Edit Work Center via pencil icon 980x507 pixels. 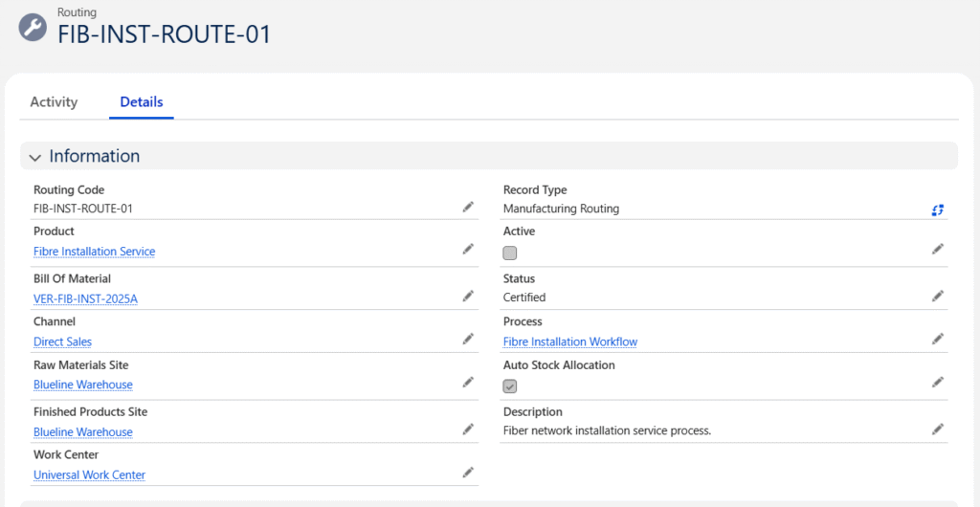[x=468, y=472]
